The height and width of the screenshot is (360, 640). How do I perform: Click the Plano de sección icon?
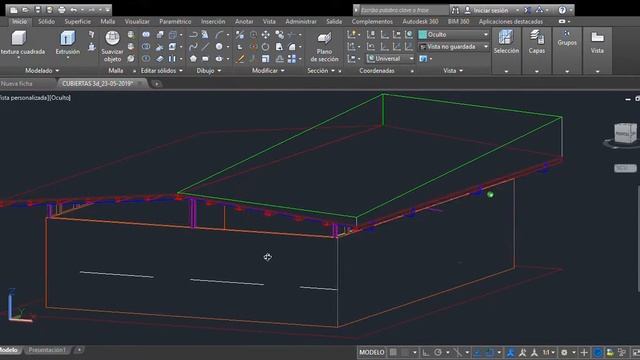click(324, 38)
